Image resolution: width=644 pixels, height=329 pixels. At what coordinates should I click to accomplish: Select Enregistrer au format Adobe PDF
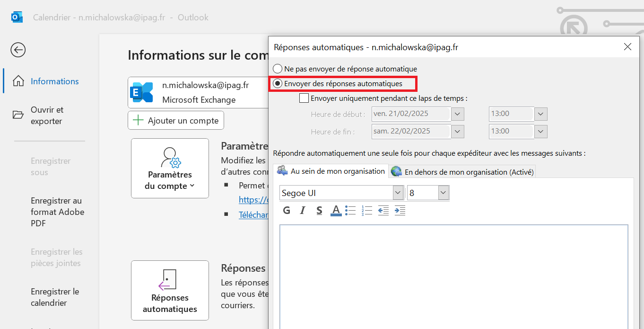(x=57, y=212)
